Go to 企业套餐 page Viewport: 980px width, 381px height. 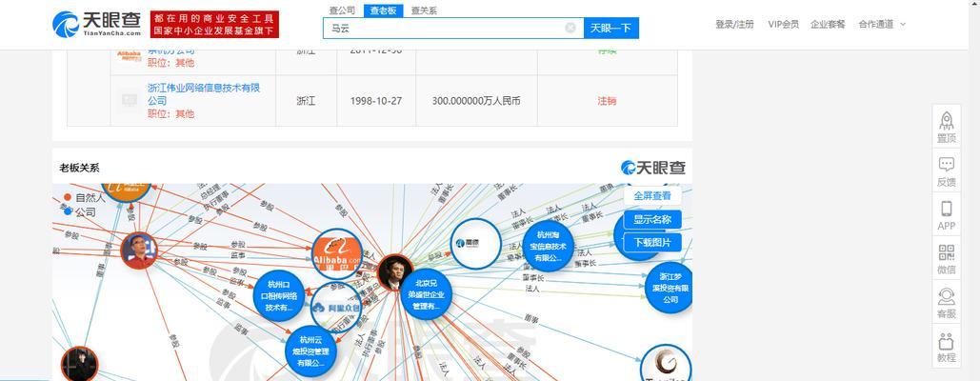coord(828,25)
